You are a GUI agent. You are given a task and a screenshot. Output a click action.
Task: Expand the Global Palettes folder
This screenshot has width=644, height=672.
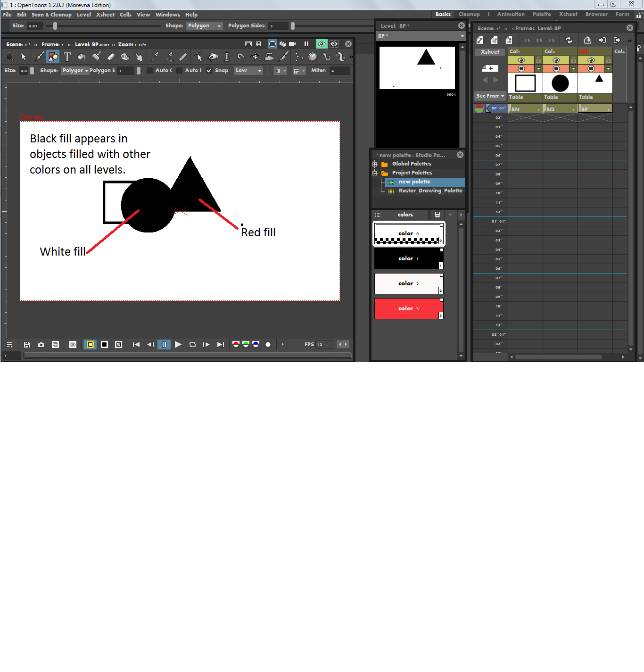(x=375, y=164)
